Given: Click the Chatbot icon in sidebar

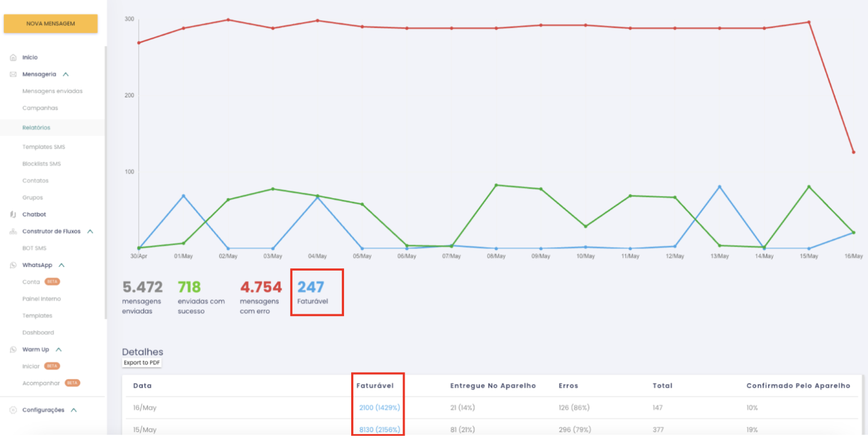Looking at the screenshot, I should point(13,215).
